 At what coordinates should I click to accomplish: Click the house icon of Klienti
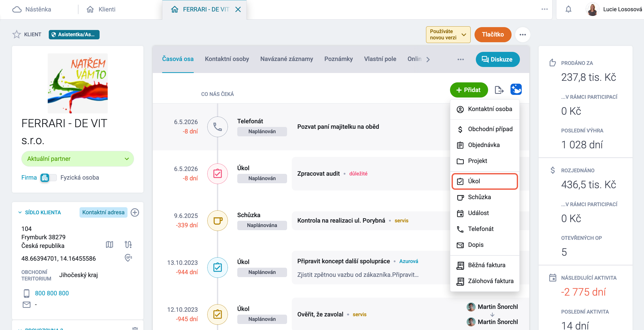click(x=90, y=9)
